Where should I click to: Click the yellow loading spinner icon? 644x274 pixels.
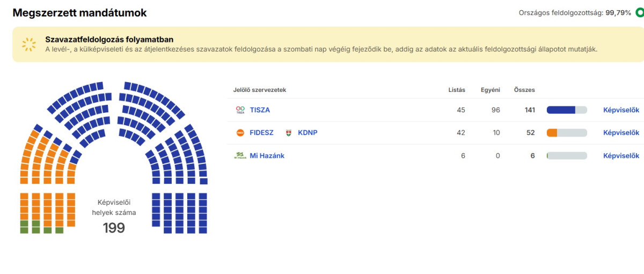pos(29,44)
